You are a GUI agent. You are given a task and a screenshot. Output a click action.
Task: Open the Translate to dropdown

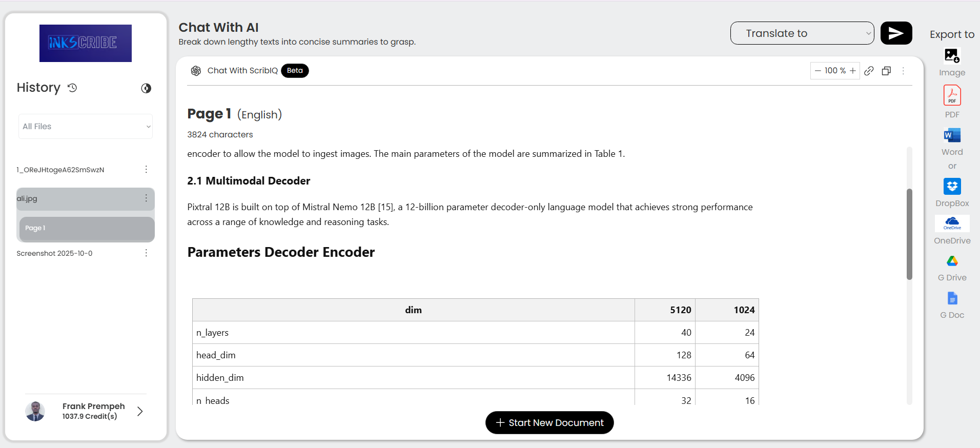click(x=802, y=33)
